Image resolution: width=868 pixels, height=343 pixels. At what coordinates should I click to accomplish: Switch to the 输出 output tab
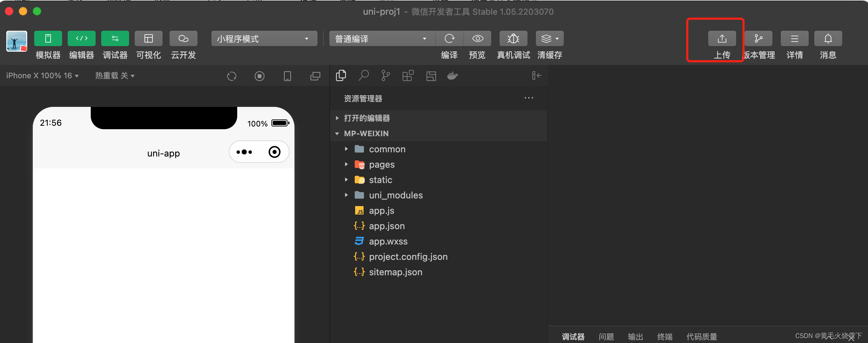(635, 336)
